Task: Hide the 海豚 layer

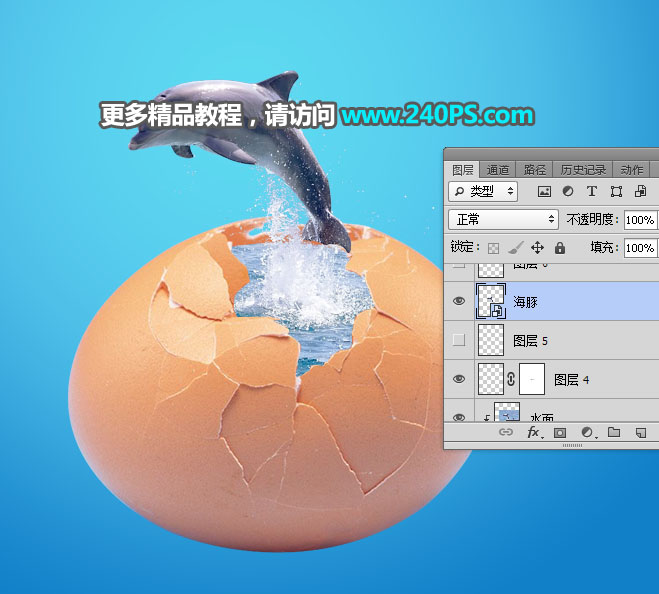Action: (x=459, y=301)
